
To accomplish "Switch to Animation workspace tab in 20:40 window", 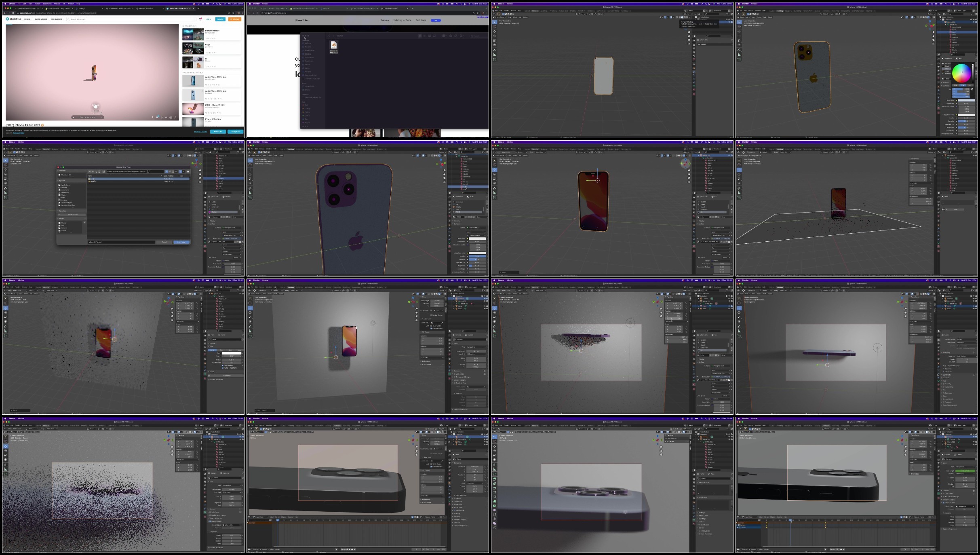I will click(826, 425).
